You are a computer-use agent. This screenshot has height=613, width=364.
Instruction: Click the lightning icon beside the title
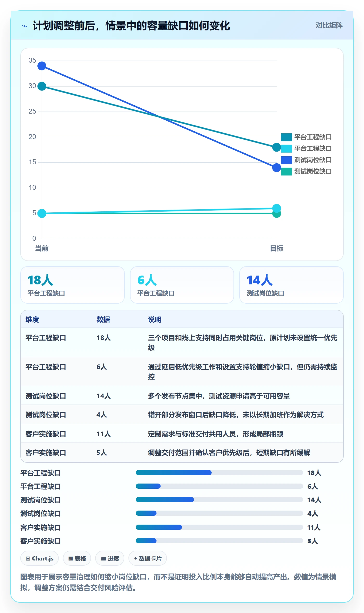click(x=25, y=26)
